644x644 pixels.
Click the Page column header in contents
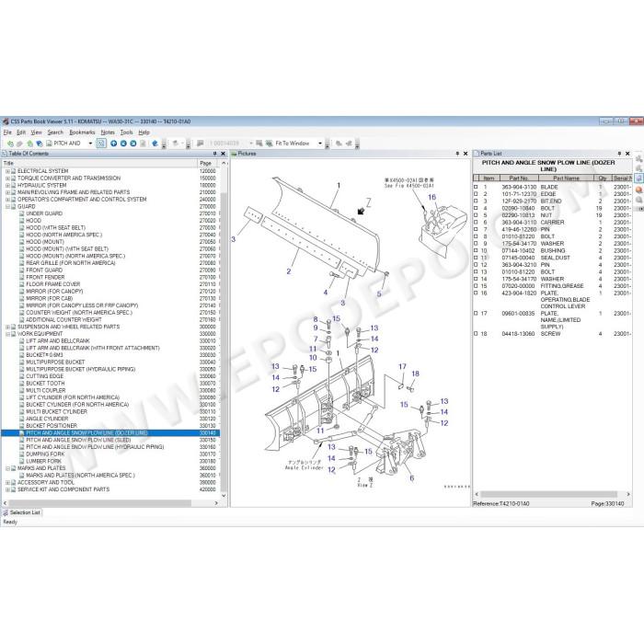click(x=209, y=163)
